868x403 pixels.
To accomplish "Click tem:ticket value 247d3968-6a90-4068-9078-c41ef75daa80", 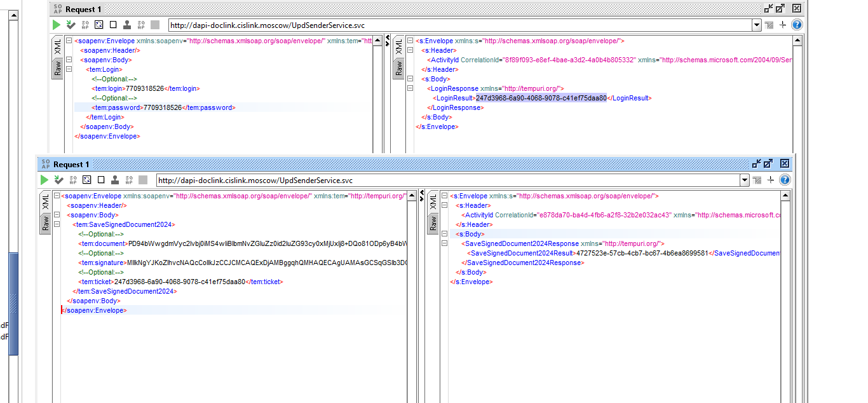I will 180,282.
